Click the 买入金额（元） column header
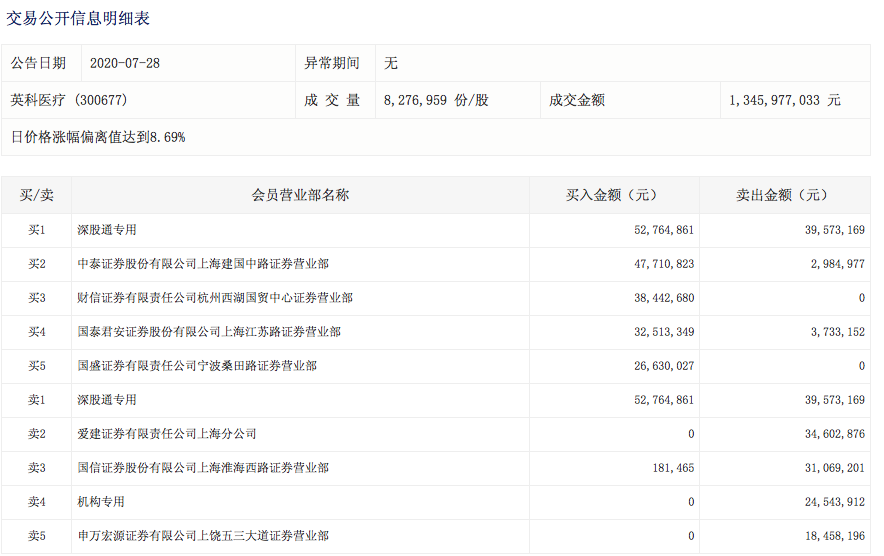This screenshot has width=884, height=556. [612, 196]
